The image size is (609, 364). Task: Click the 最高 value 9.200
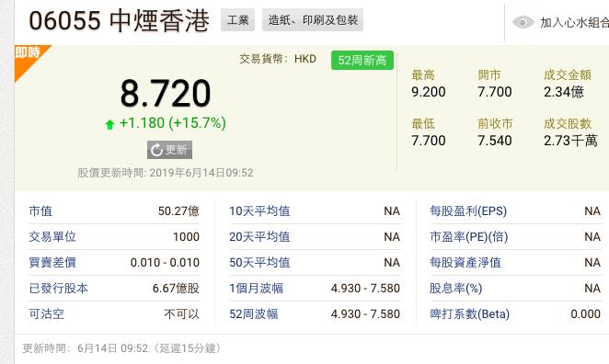click(429, 92)
